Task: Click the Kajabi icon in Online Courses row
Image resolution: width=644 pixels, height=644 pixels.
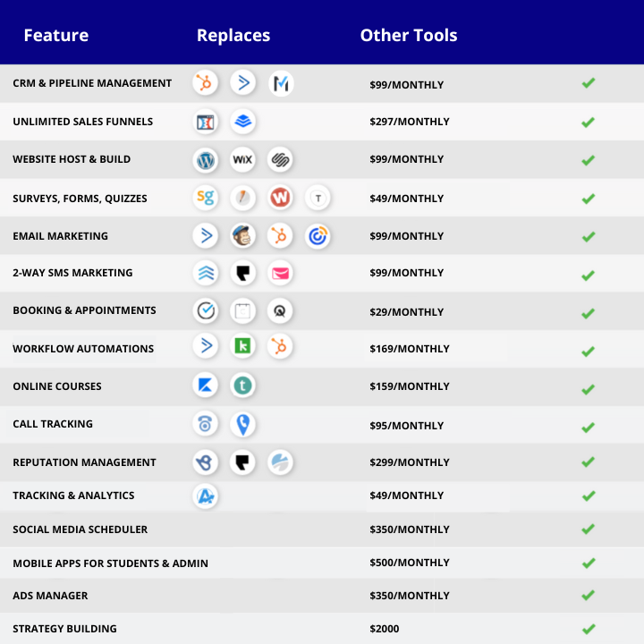Action: click(x=205, y=386)
